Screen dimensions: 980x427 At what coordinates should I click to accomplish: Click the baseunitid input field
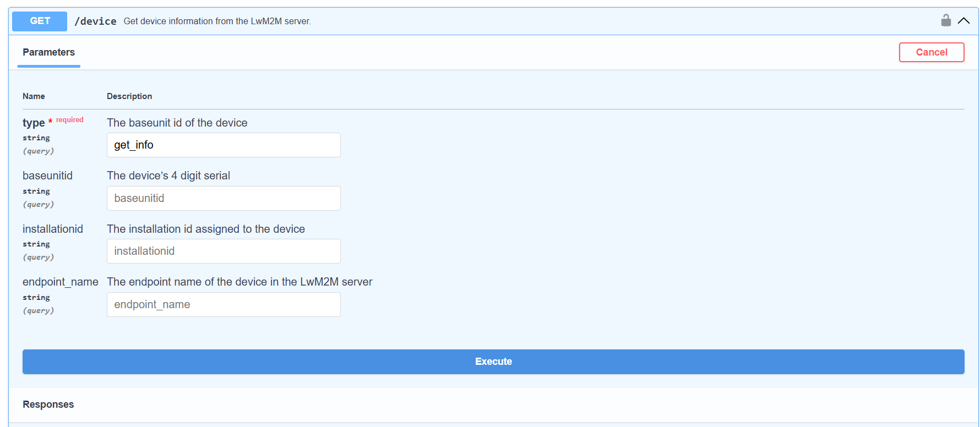[224, 198]
